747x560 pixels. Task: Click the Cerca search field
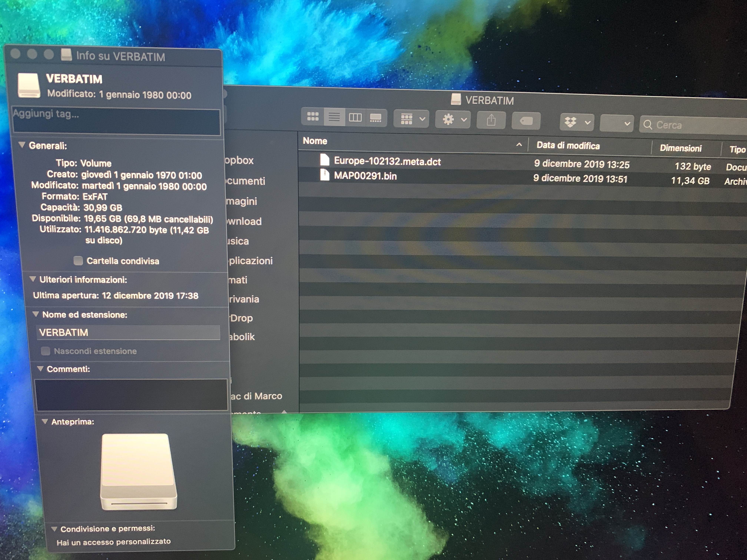pyautogui.click(x=693, y=125)
